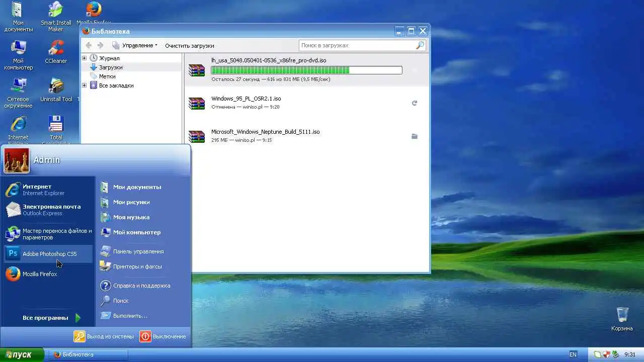Click Выключение shutdown button

coord(163,336)
